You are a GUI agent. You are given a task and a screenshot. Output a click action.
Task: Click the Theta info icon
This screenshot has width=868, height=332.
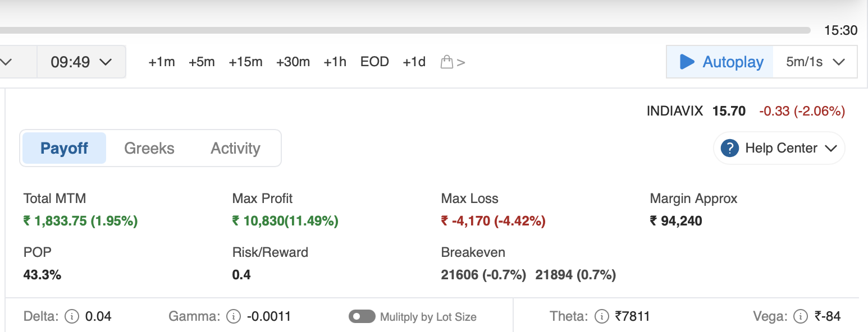[601, 317]
